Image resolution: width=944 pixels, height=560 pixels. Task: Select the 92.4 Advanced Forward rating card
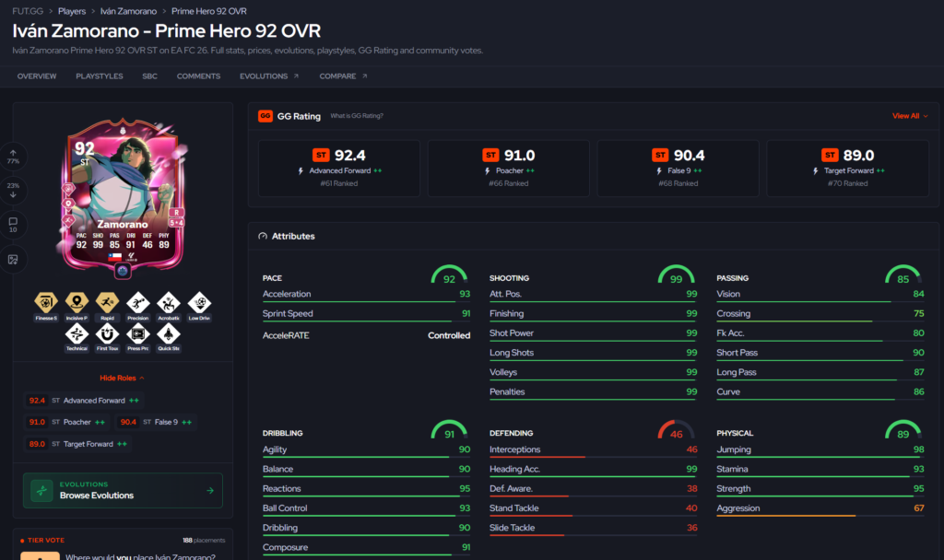339,169
